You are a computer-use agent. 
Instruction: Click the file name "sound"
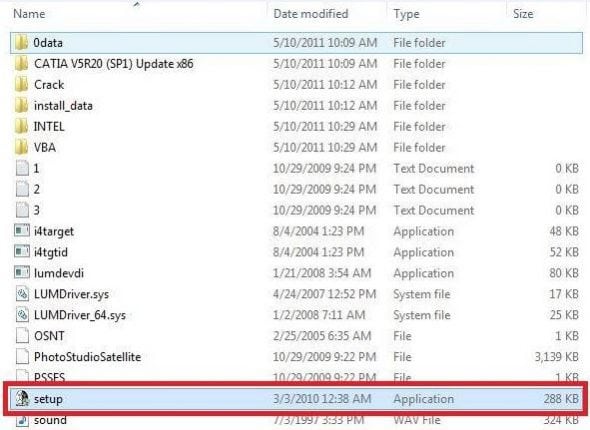[50, 420]
